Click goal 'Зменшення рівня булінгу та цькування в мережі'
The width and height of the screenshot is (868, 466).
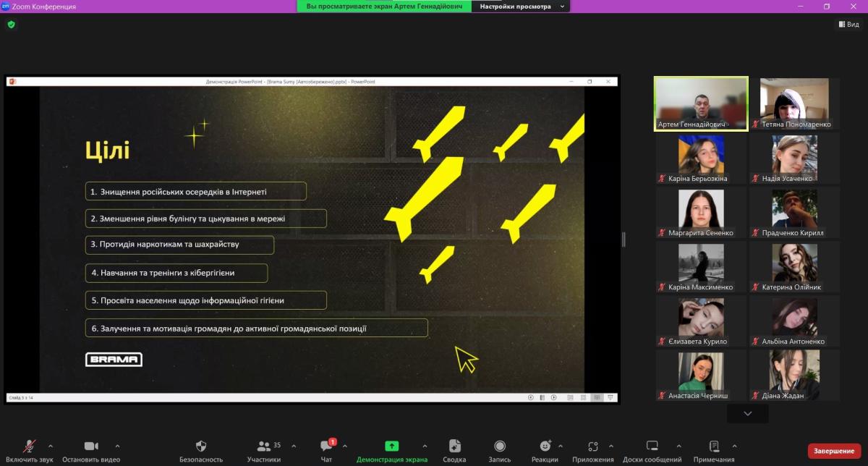(206, 218)
